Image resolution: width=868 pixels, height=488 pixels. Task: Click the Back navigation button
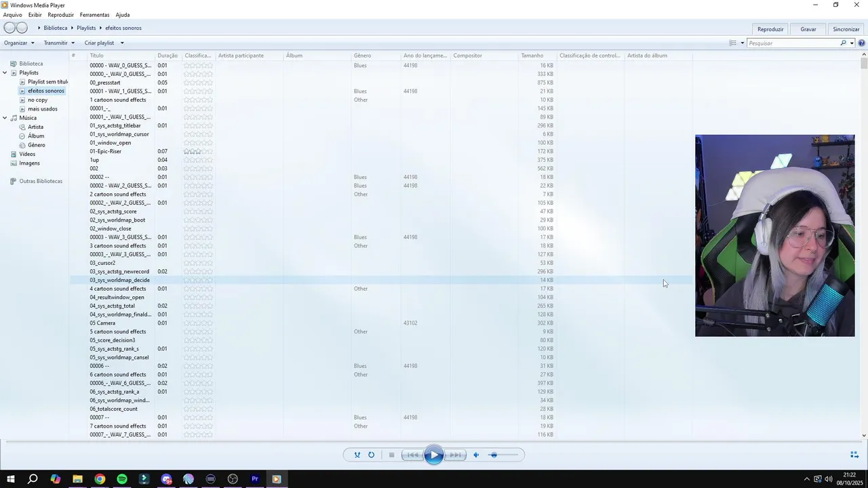9,28
